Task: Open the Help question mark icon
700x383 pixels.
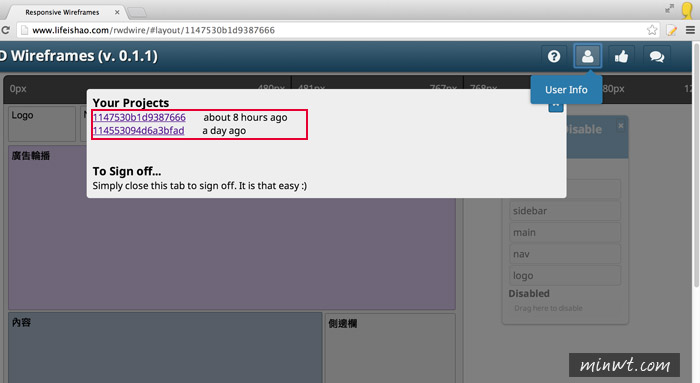Action: (x=554, y=56)
